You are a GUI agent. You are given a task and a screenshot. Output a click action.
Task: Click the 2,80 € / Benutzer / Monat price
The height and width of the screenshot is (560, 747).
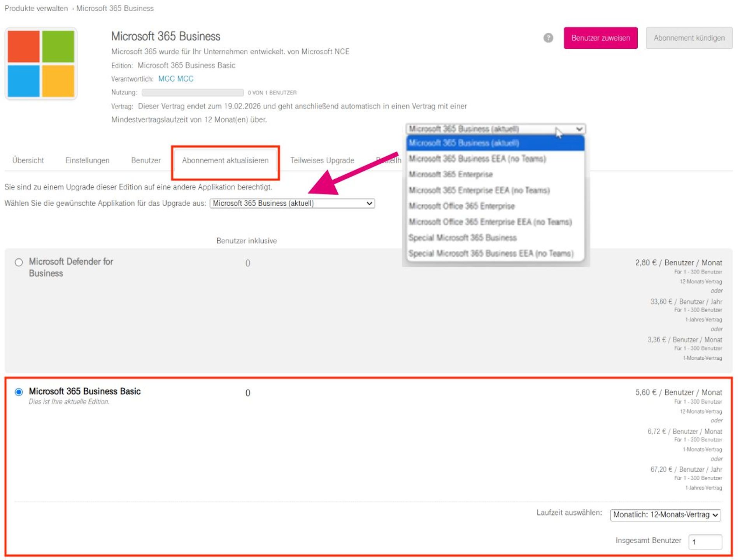coord(679,262)
